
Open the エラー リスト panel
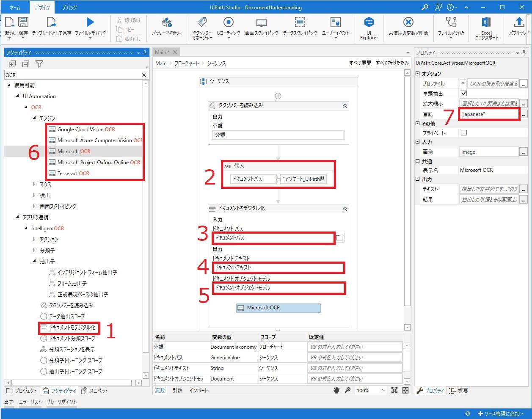pyautogui.click(x=30, y=402)
